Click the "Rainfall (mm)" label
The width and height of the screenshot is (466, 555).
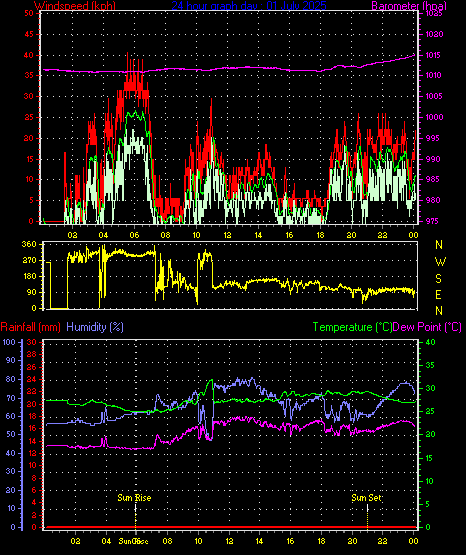[30, 327]
